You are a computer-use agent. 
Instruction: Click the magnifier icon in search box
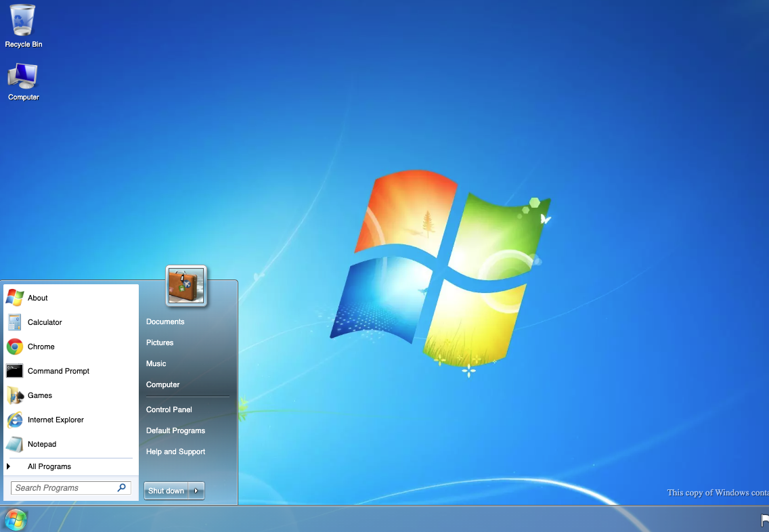(x=122, y=487)
